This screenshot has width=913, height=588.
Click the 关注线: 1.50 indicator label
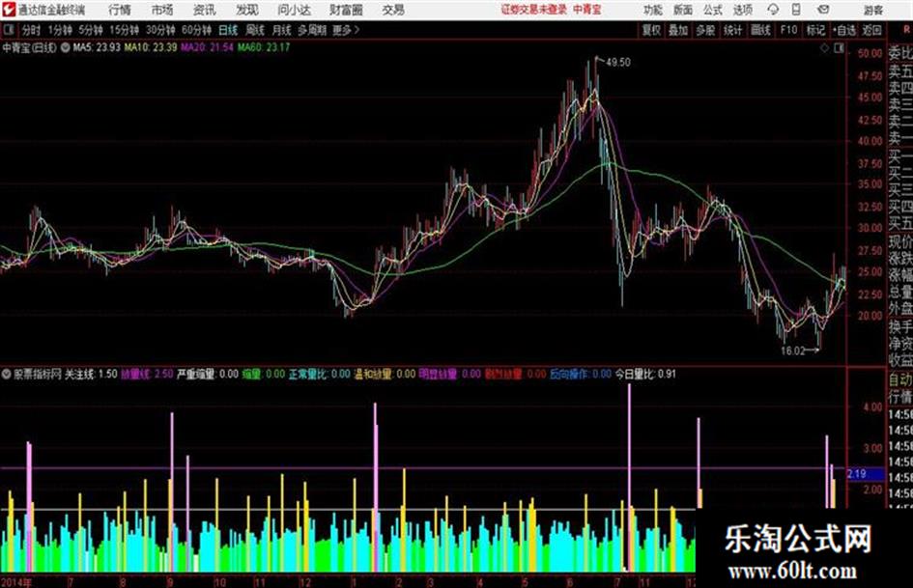pyautogui.click(x=90, y=374)
